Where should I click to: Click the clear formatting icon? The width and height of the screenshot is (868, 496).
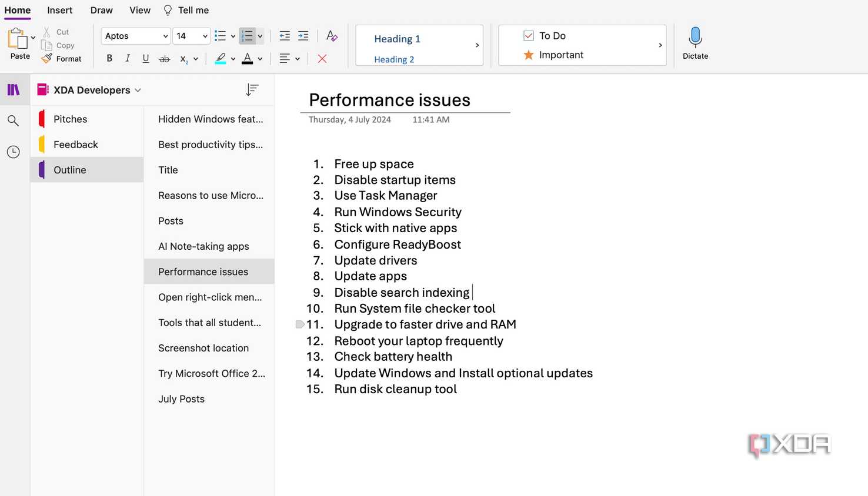(332, 36)
